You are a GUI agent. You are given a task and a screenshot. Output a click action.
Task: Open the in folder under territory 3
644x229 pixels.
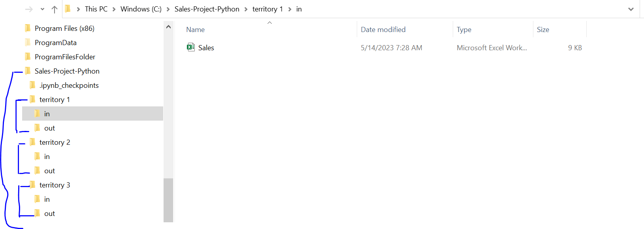point(47,199)
